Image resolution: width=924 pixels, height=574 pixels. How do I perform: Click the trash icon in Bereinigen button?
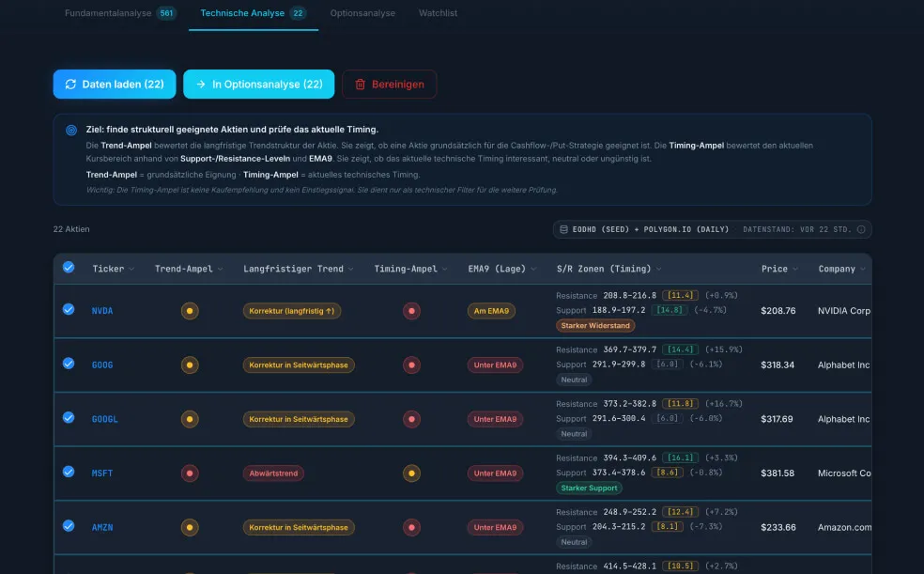pos(360,85)
